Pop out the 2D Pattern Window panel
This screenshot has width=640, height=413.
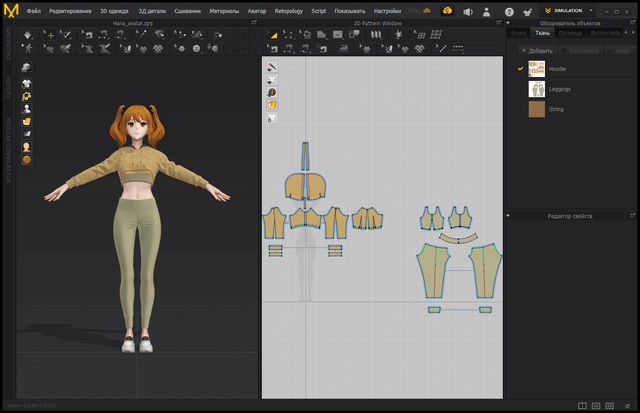tap(498, 22)
